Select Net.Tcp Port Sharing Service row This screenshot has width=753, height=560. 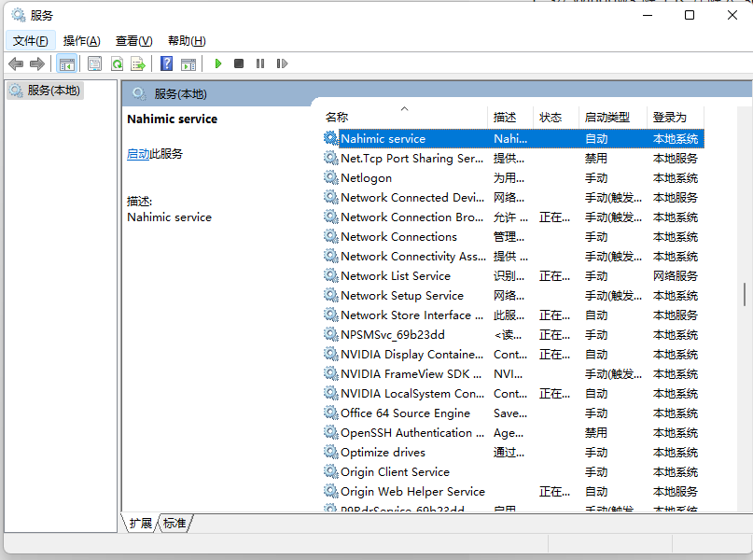pyautogui.click(x=513, y=158)
